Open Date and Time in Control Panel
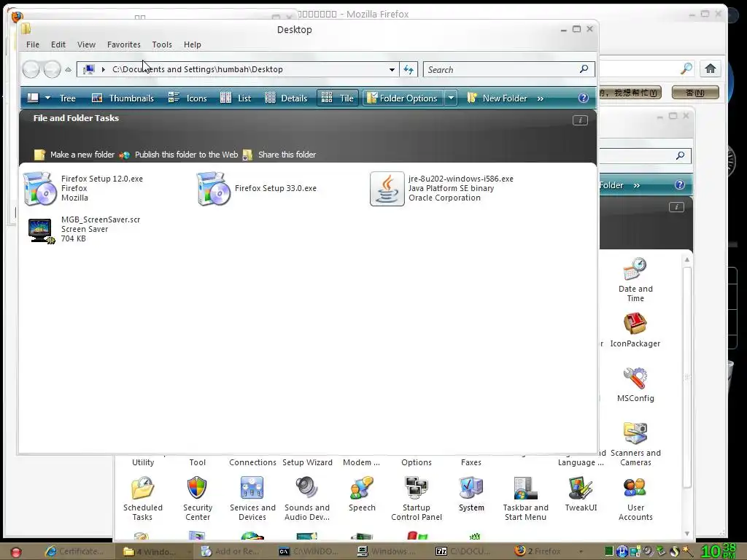Viewport: 747px width, 560px height. [x=635, y=280]
